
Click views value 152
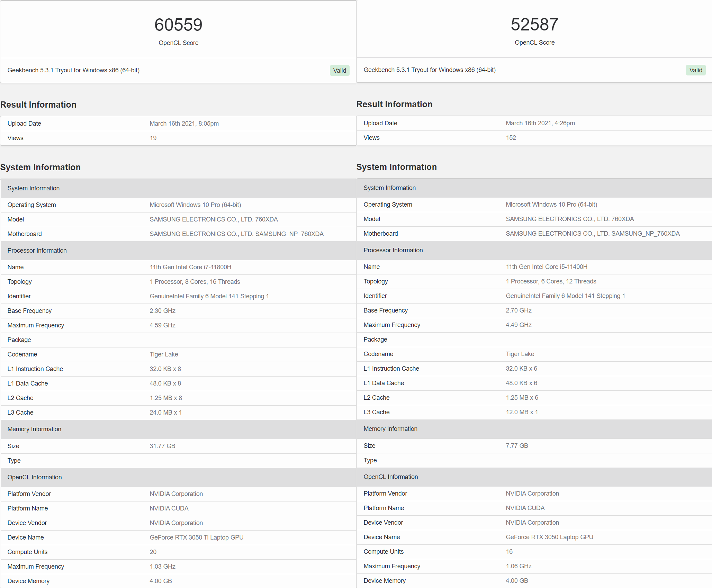tap(511, 138)
